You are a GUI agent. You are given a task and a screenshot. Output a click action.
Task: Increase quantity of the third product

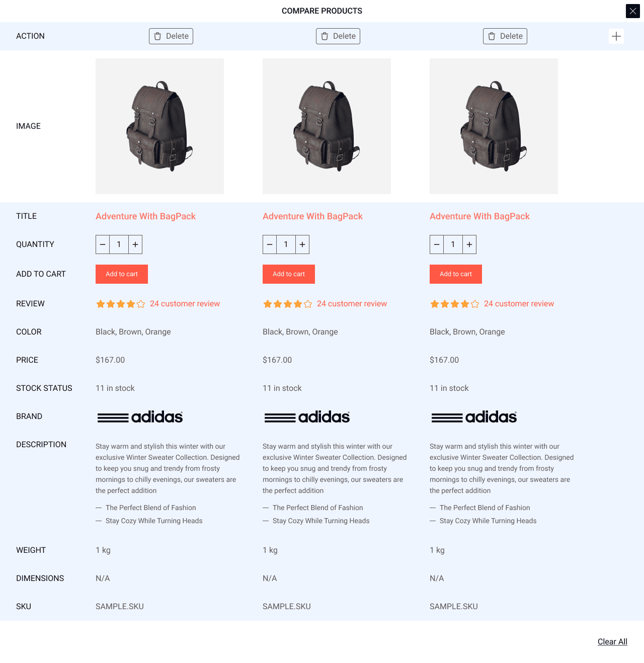click(469, 244)
